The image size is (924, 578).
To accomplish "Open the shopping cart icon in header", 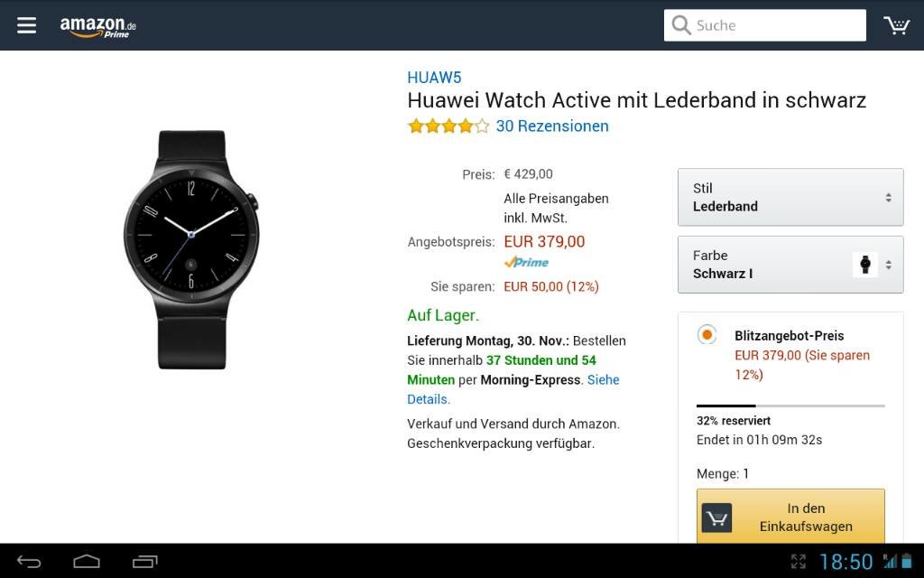I will click(896, 25).
